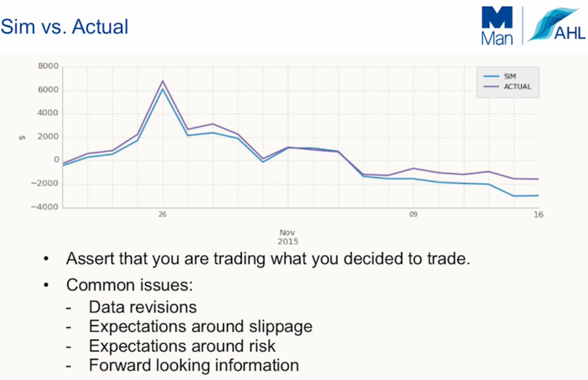The width and height of the screenshot is (588, 380).
Task: Select the SIM legend label
Action: 510,77
